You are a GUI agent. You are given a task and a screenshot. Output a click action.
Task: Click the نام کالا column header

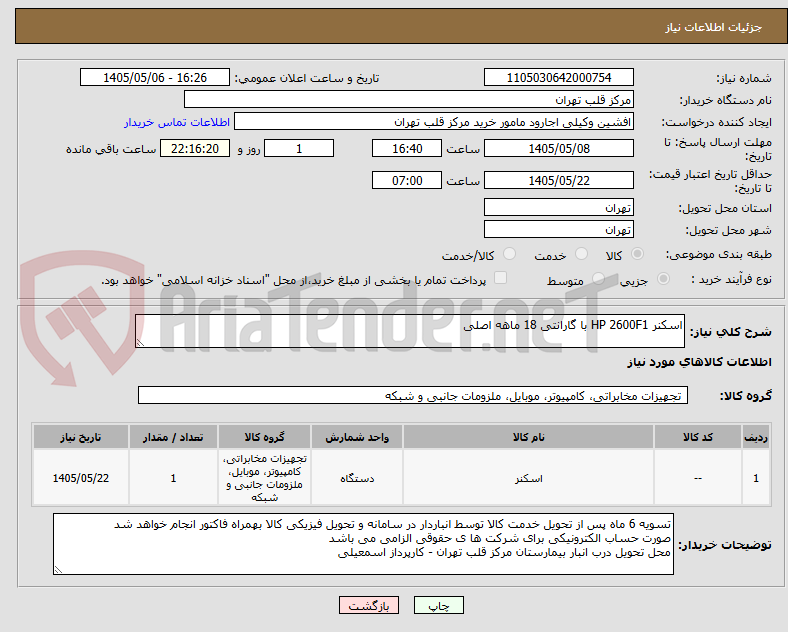pyautogui.click(x=528, y=437)
